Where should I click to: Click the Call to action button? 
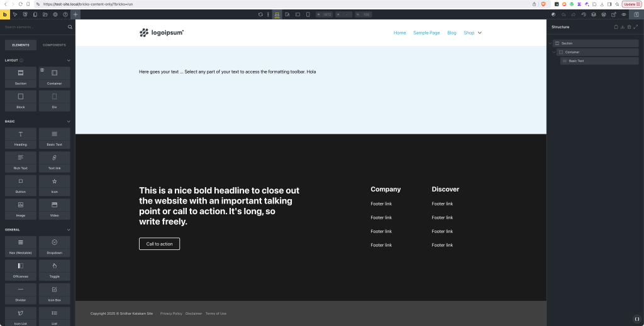tap(159, 244)
